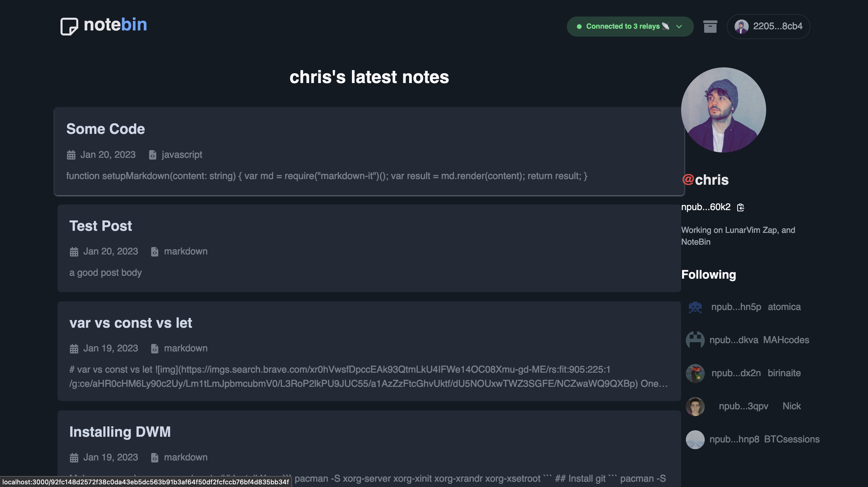Click the calendar icon on Installing DWM
Viewport: 868px width, 487px height.
(x=74, y=457)
